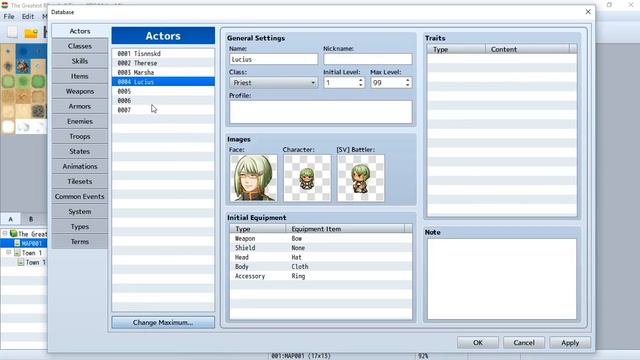This screenshot has width=640, height=360.
Task: Click the Nickname input field
Action: [367, 60]
